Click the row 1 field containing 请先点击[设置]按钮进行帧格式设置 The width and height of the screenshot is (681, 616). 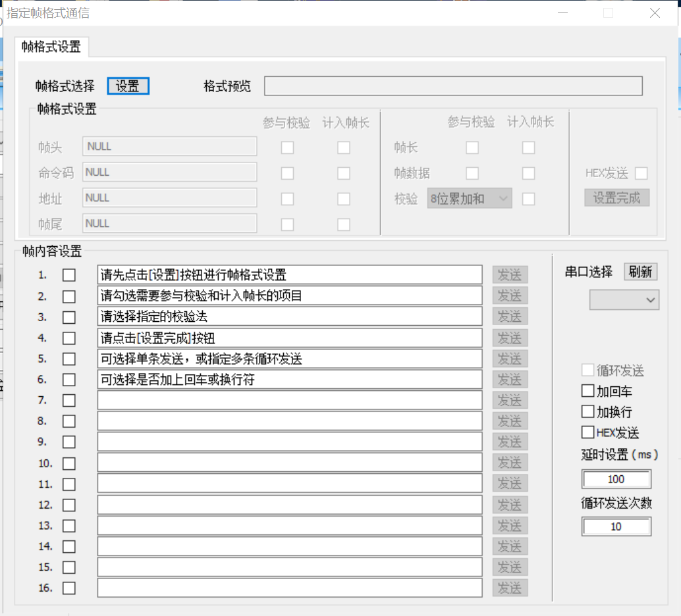pyautogui.click(x=290, y=275)
